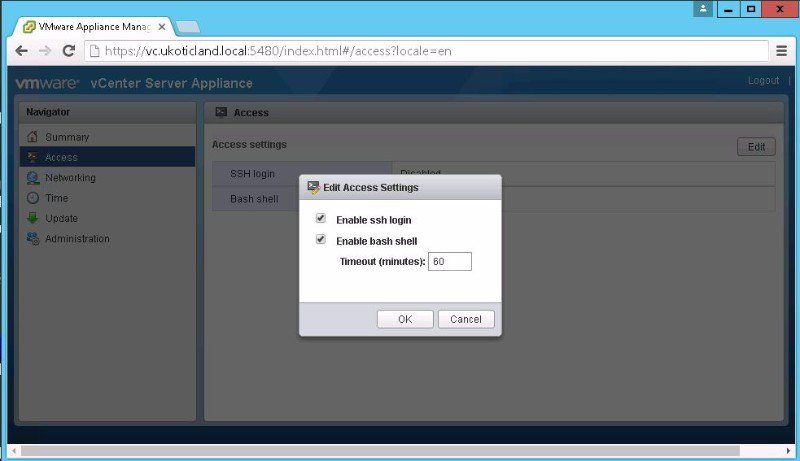Open Networking in the Navigator
800x461 pixels.
click(70, 177)
